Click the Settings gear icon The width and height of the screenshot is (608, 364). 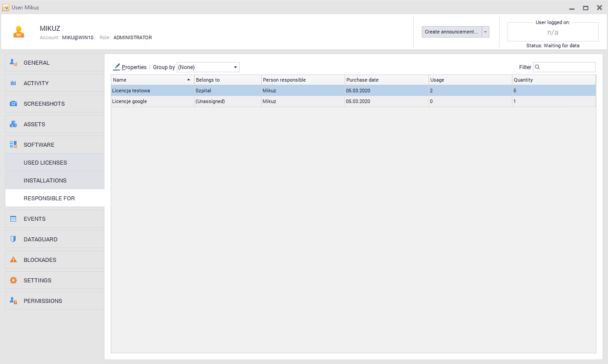13,281
